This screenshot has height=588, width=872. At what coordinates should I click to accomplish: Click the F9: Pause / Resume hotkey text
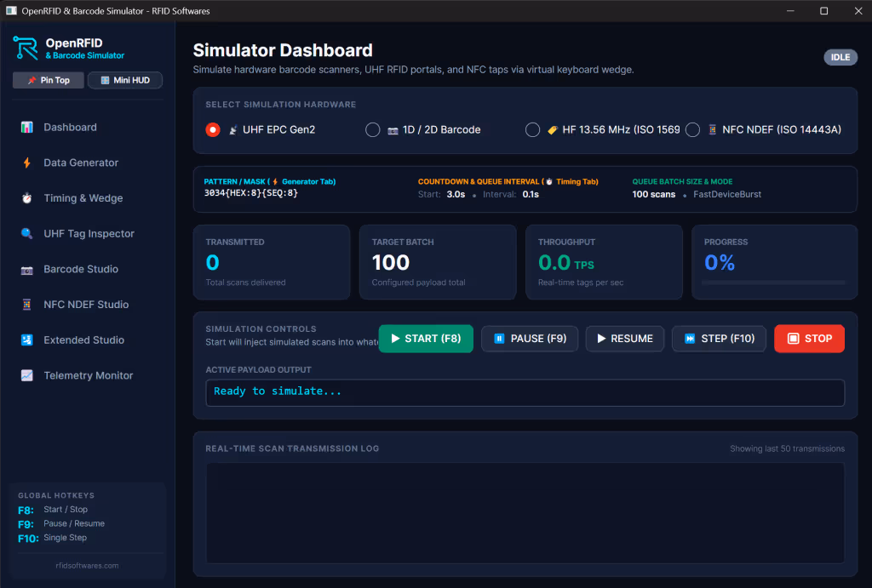coord(61,524)
